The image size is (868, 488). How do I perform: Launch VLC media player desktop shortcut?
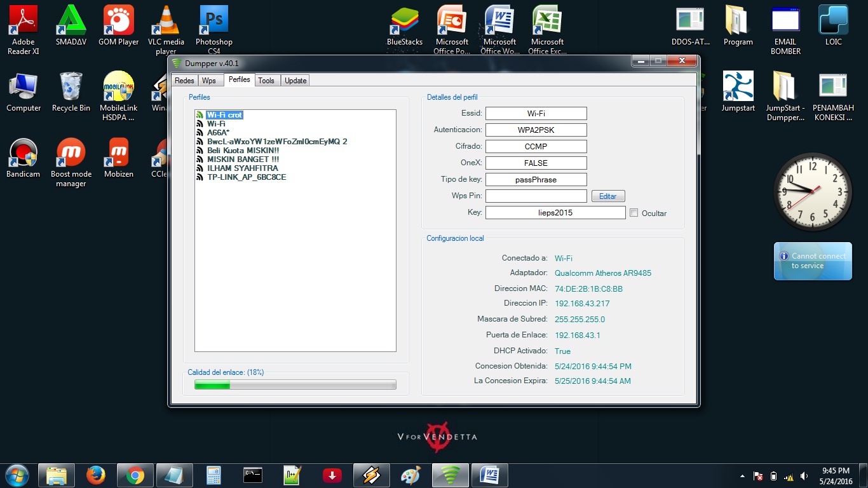[166, 29]
